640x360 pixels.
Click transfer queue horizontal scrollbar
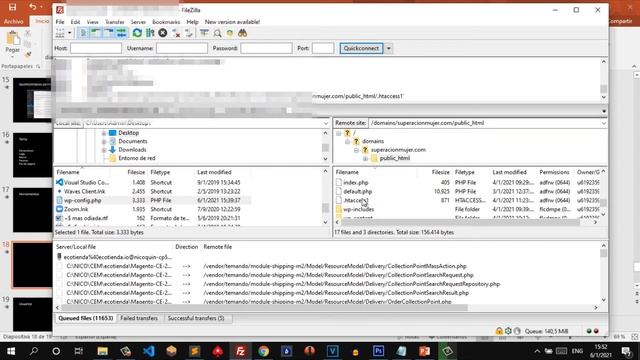(x=265, y=307)
